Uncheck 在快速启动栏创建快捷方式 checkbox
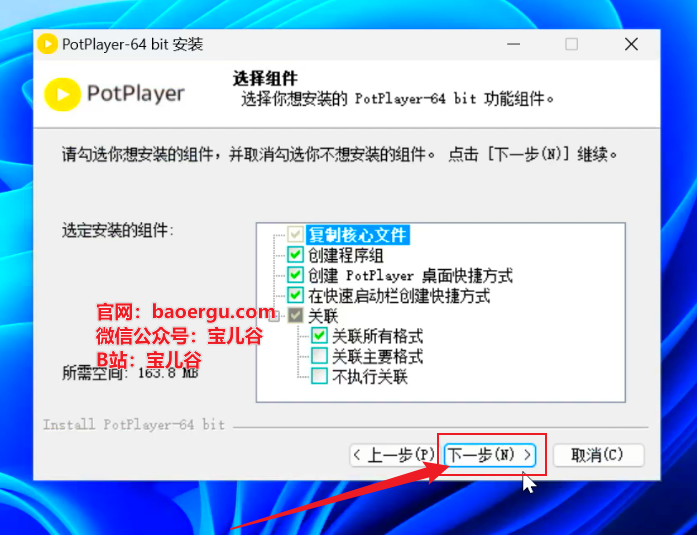This screenshot has height=535, width=697. click(x=295, y=295)
